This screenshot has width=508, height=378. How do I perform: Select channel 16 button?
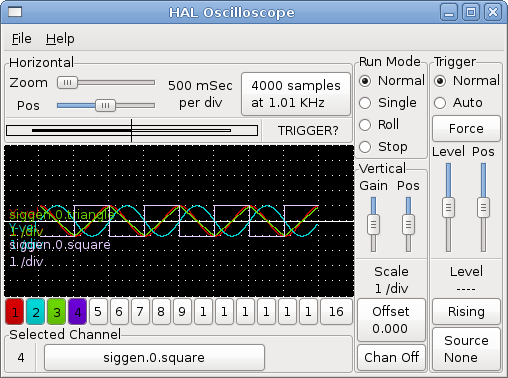pyautogui.click(x=336, y=312)
